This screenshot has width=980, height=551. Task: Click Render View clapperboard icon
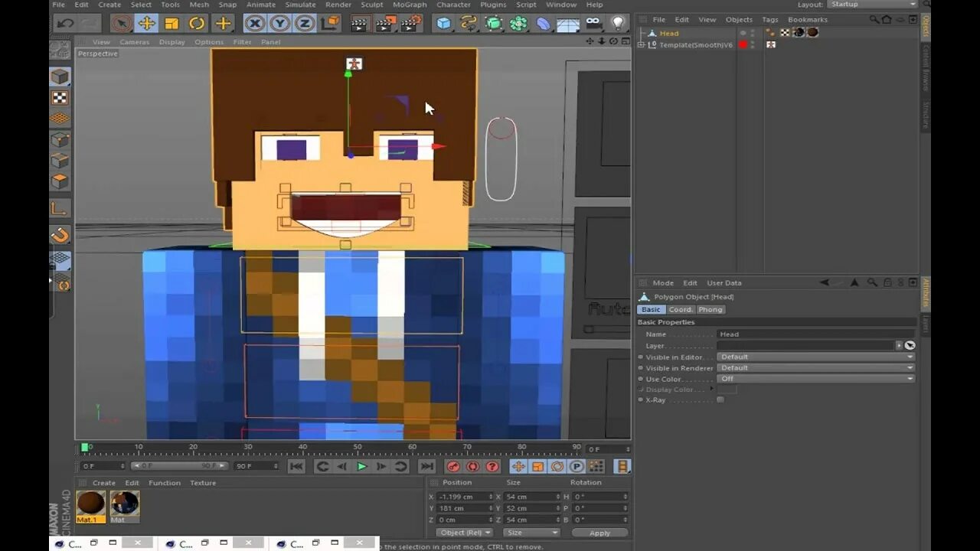(x=360, y=24)
